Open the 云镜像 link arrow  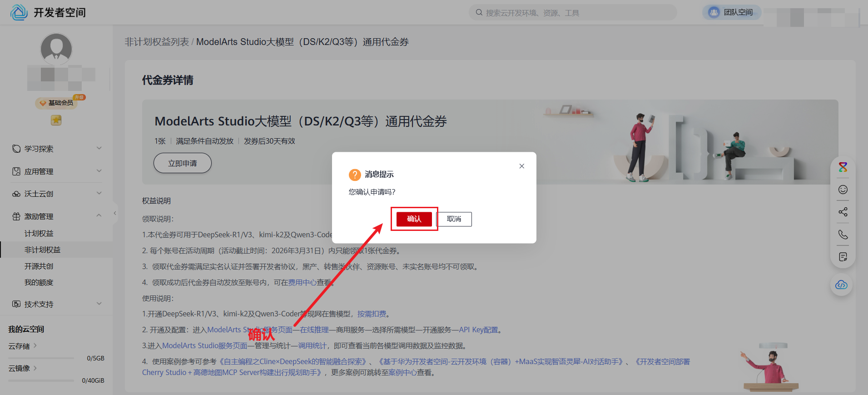pyautogui.click(x=35, y=368)
